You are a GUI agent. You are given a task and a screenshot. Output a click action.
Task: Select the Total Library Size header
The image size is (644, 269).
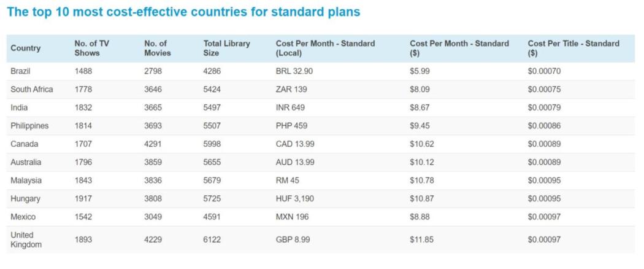[x=227, y=48]
